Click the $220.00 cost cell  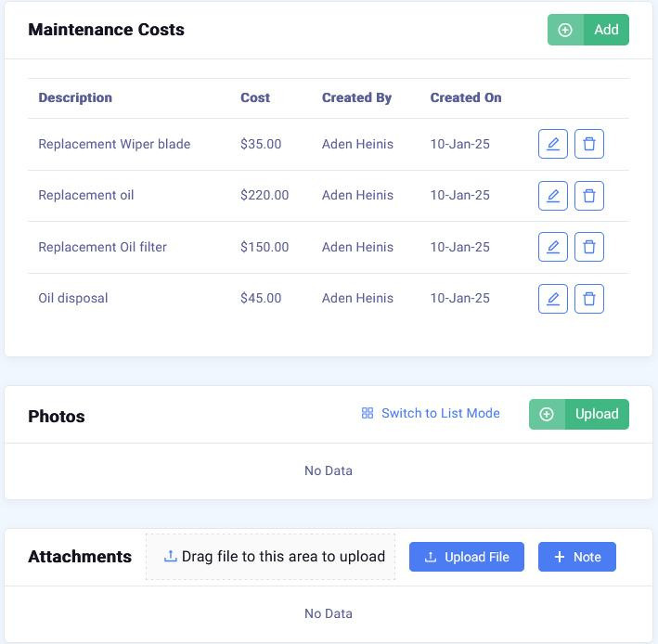click(x=264, y=196)
